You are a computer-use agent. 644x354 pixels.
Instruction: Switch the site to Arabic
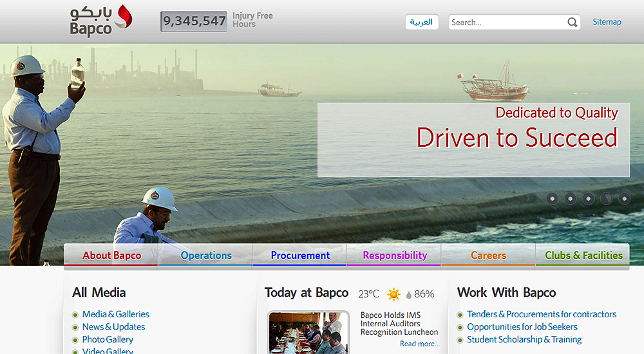[x=422, y=22]
